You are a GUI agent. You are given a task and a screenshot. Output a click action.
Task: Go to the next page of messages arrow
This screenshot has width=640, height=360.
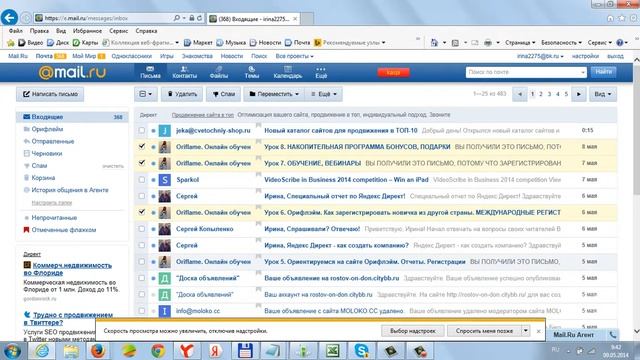579,94
